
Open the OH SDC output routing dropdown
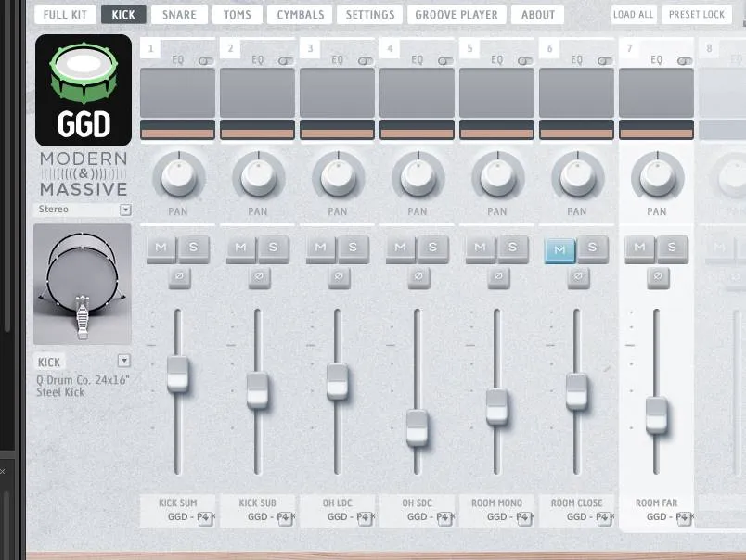click(x=444, y=518)
